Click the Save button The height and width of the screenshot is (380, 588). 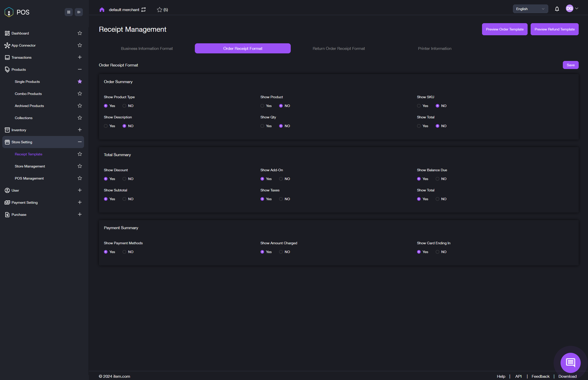(x=570, y=65)
